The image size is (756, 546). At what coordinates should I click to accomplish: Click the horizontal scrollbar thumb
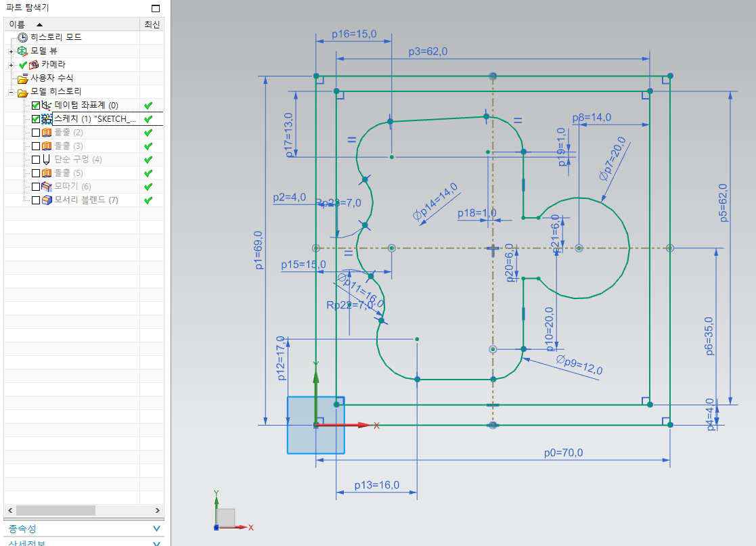point(55,510)
